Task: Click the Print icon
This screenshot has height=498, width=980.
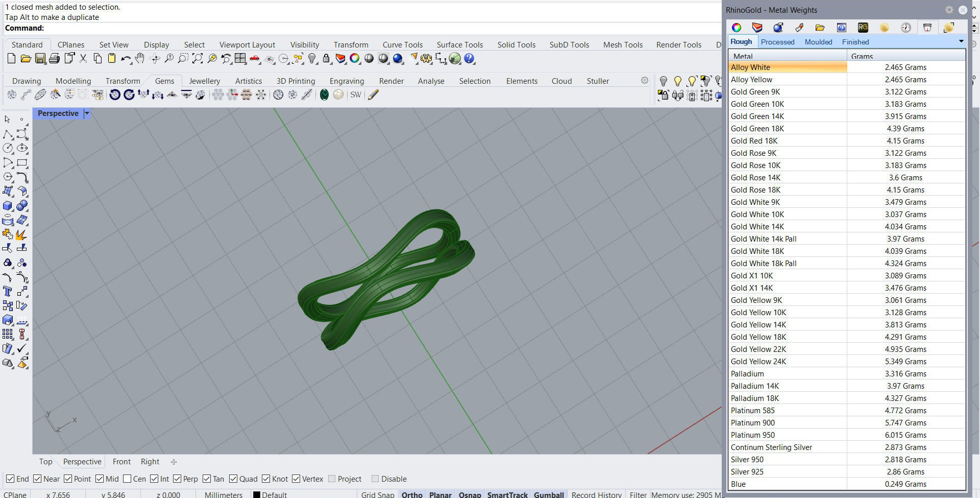Action: click(x=54, y=59)
